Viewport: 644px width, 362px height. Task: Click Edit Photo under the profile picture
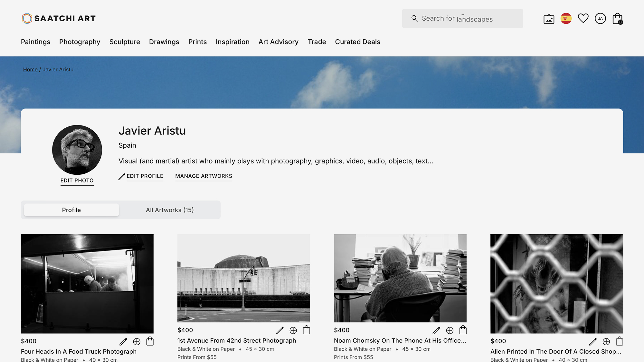77,180
